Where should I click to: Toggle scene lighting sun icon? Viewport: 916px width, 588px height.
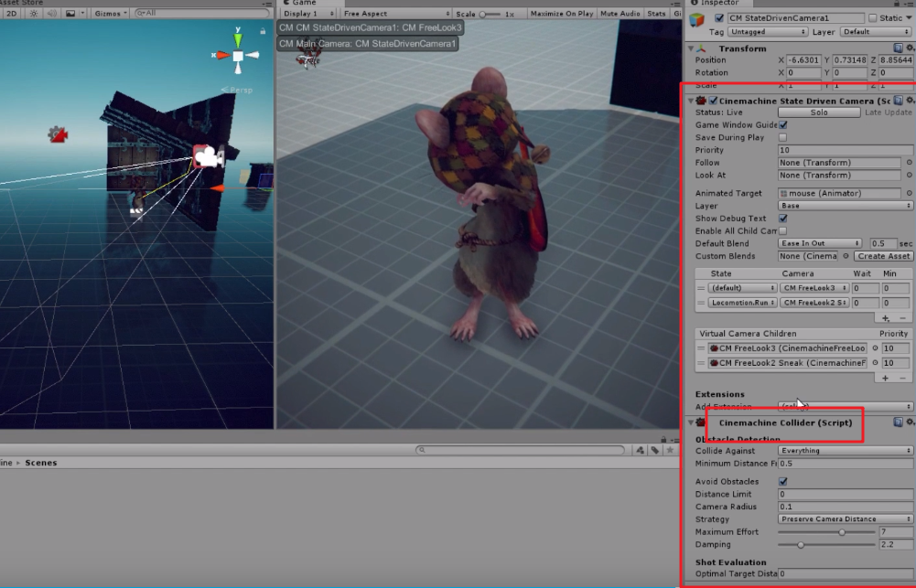tap(34, 13)
